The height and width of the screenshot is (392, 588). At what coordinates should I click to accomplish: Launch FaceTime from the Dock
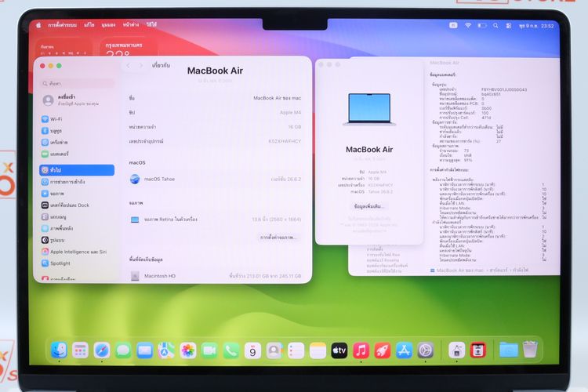tap(209, 350)
